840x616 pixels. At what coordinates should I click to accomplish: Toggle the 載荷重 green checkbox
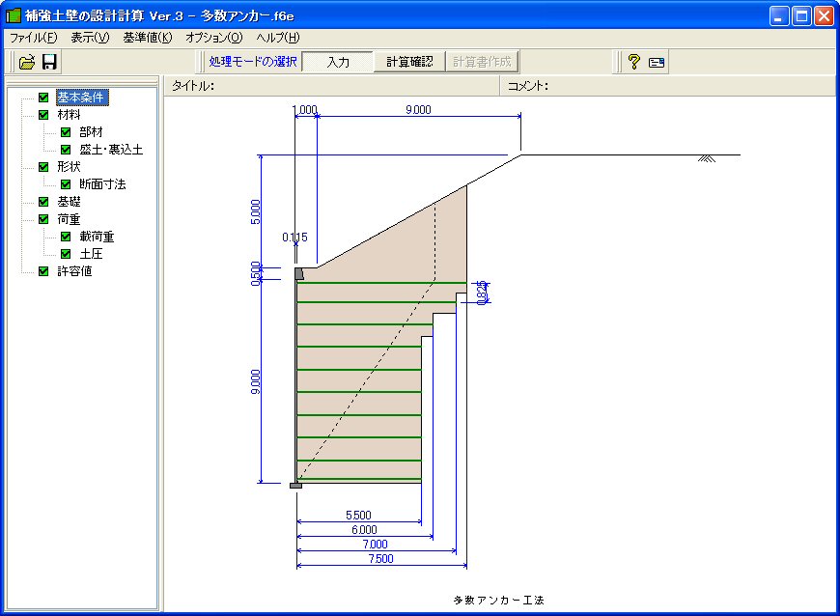(66, 237)
